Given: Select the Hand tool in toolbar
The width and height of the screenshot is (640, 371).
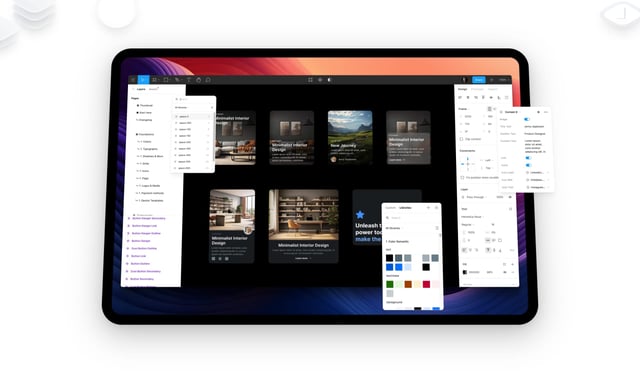Looking at the screenshot, I should (x=198, y=80).
